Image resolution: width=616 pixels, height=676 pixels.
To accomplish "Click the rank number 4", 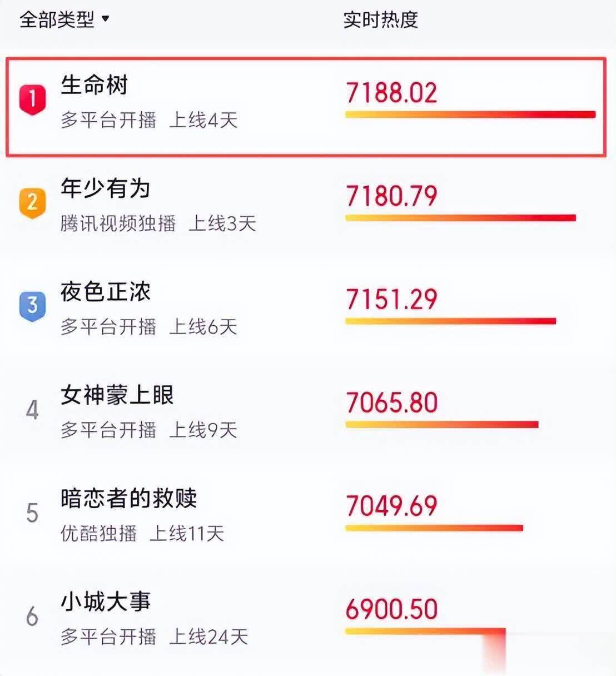I will [x=32, y=410].
